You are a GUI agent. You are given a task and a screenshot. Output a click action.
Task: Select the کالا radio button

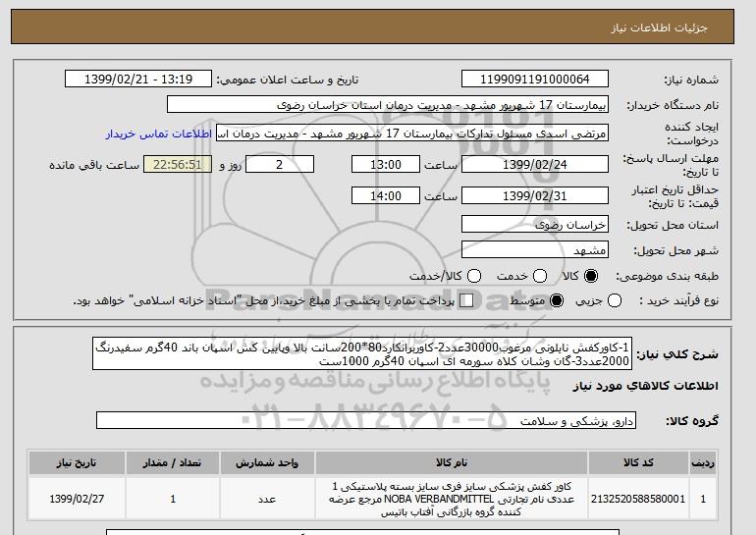click(591, 276)
